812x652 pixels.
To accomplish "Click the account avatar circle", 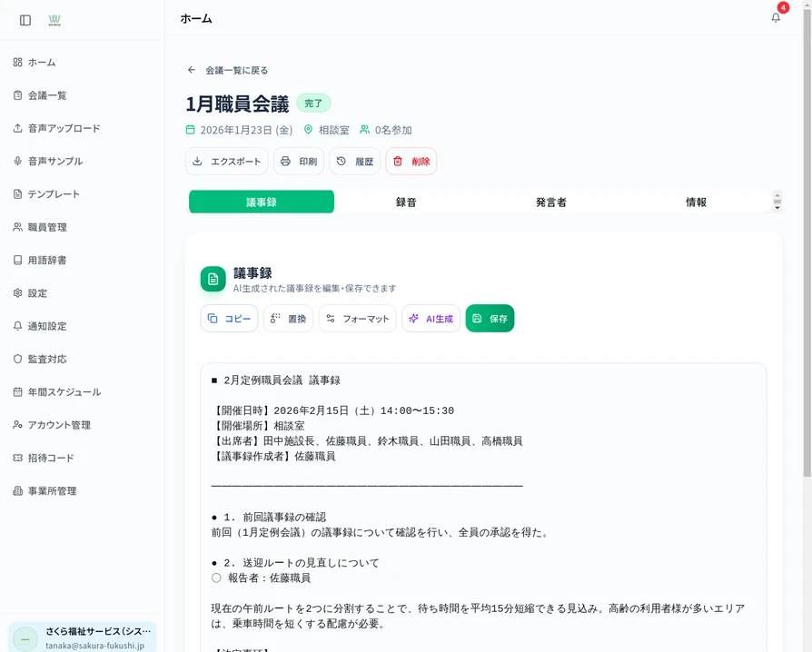I will 25,638.
